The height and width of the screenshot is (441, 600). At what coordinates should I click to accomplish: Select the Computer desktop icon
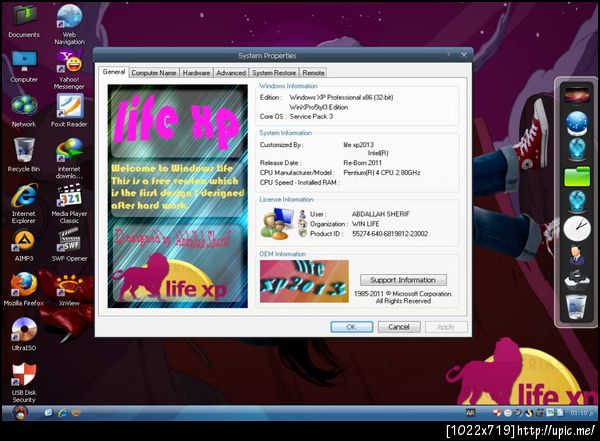pos(24,66)
